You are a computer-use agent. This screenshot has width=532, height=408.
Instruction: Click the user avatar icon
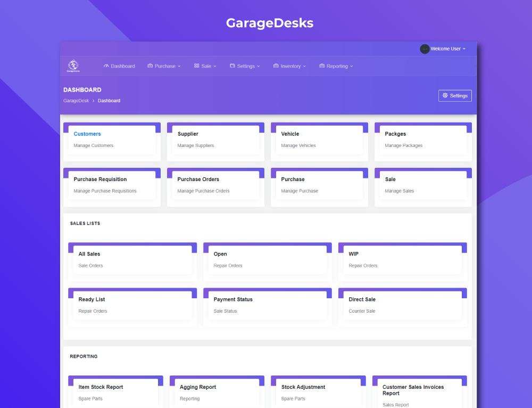tap(425, 49)
